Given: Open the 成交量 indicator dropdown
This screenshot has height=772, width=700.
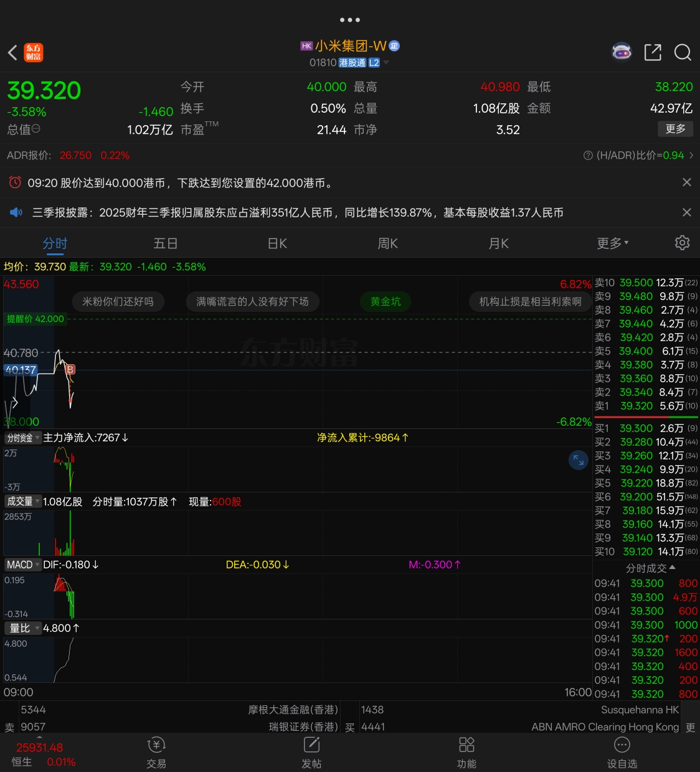Looking at the screenshot, I should click(x=23, y=501).
